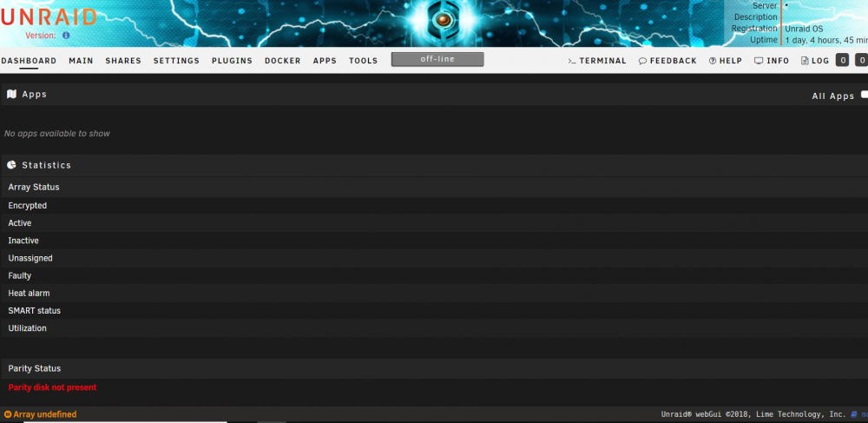The image size is (868, 423).
Task: Click the Encrypted statistics row
Action: point(434,205)
